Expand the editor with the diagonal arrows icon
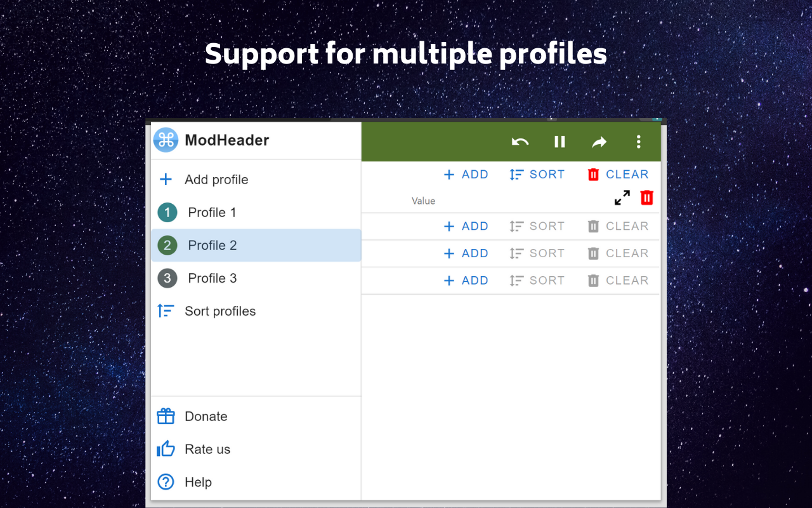812x508 pixels. 622,197
